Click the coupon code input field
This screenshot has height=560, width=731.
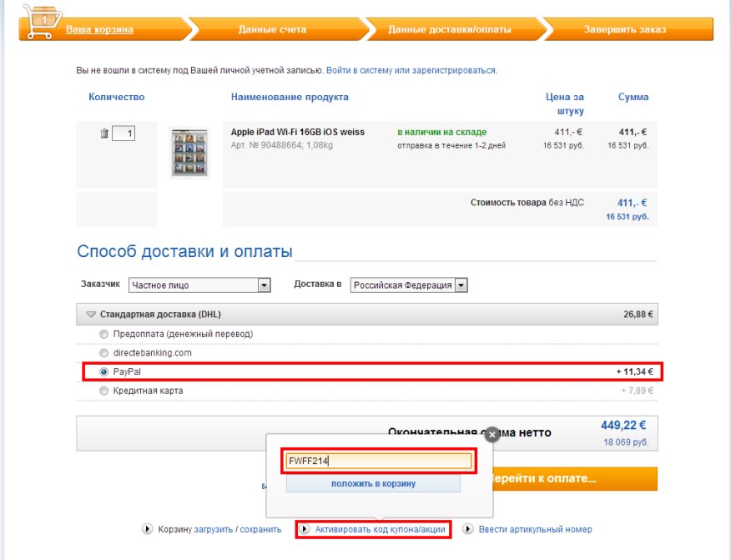[x=379, y=461]
